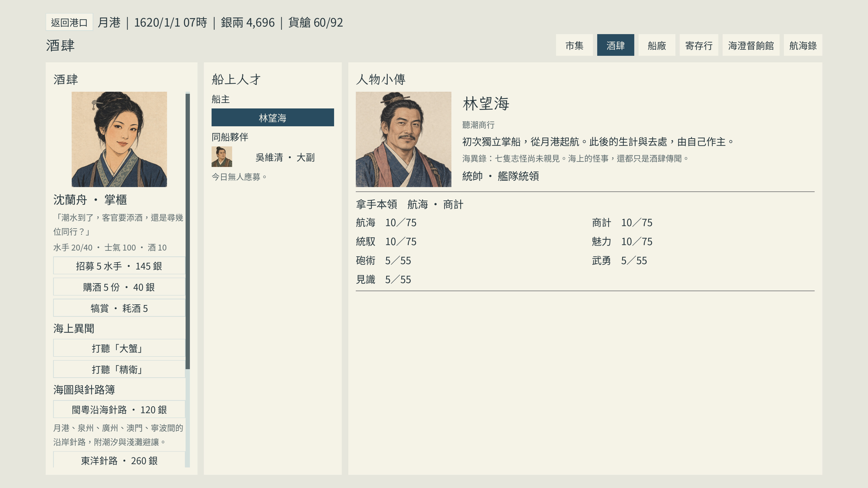Click 吳維清's small portrait thumbnail
Screen dimensions: 868x488
tap(222, 157)
